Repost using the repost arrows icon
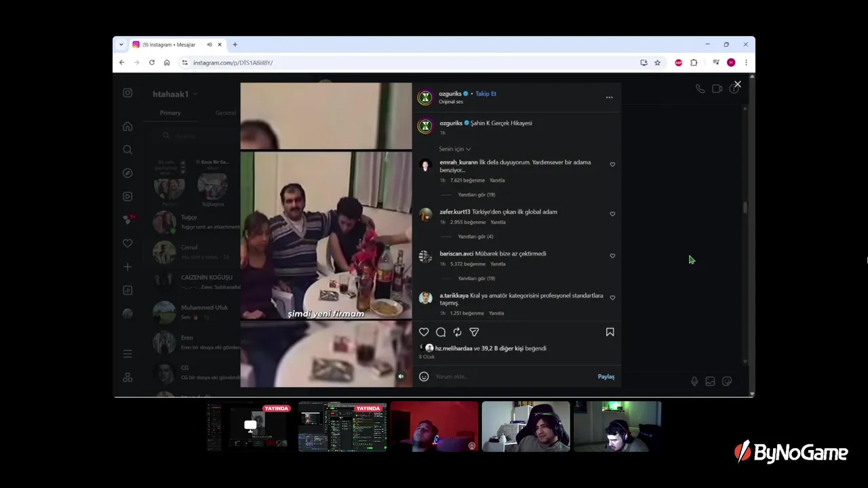Viewport: 868px width, 488px height. [457, 332]
